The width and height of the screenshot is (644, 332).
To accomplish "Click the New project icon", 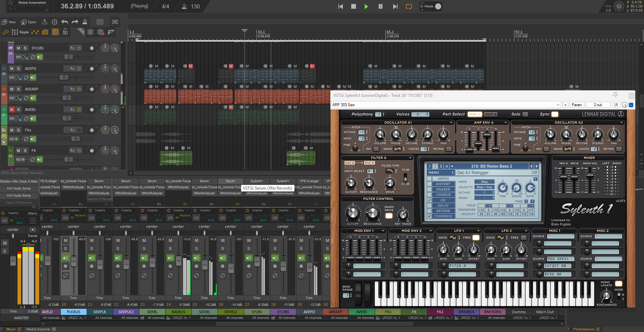I will coord(4,22).
